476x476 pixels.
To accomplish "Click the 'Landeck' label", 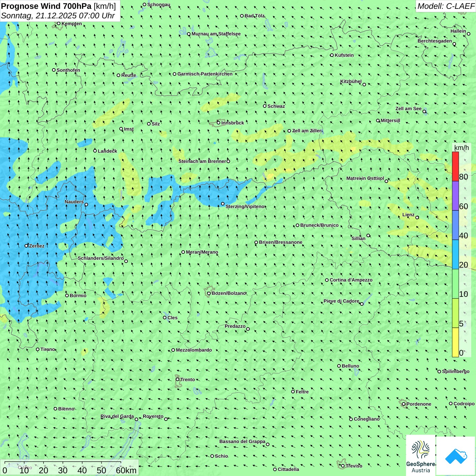I will (107, 151).
